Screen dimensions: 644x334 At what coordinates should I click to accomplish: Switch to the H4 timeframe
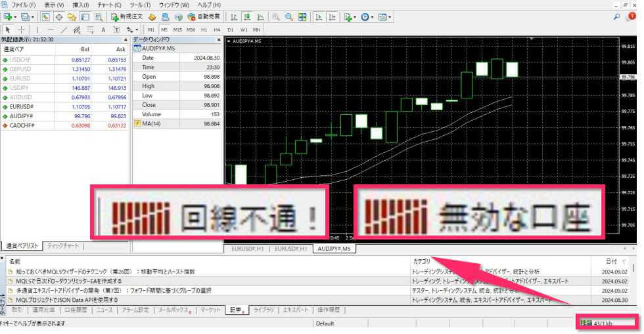pyautogui.click(x=217, y=30)
